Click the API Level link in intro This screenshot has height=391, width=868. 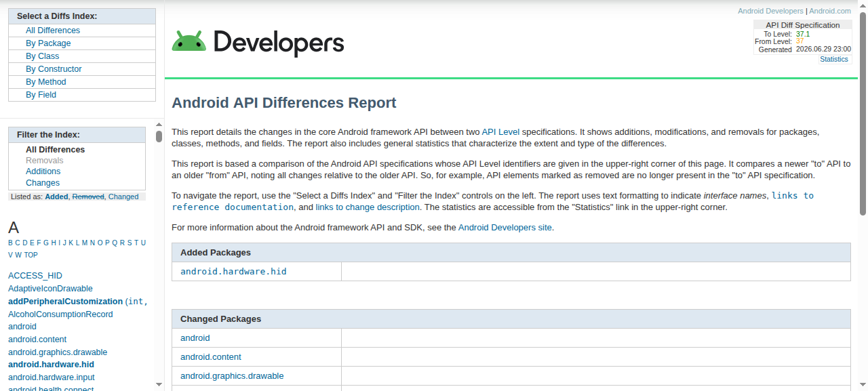tap(500, 132)
